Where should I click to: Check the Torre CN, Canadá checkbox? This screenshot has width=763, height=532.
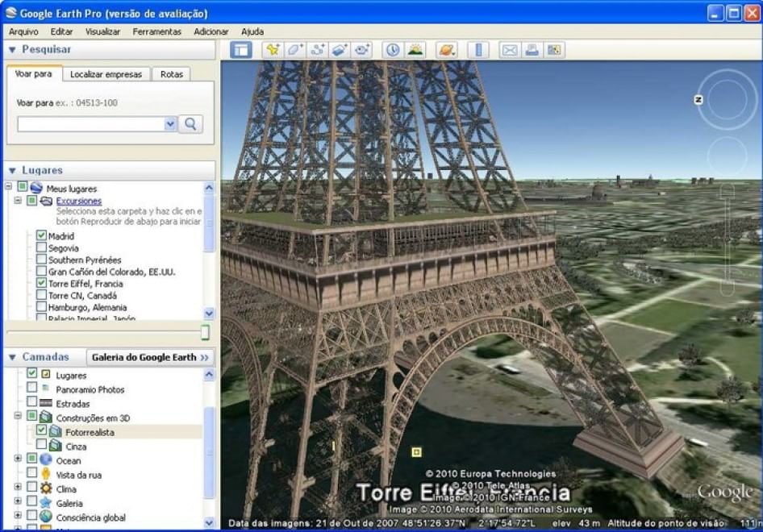pyautogui.click(x=41, y=295)
